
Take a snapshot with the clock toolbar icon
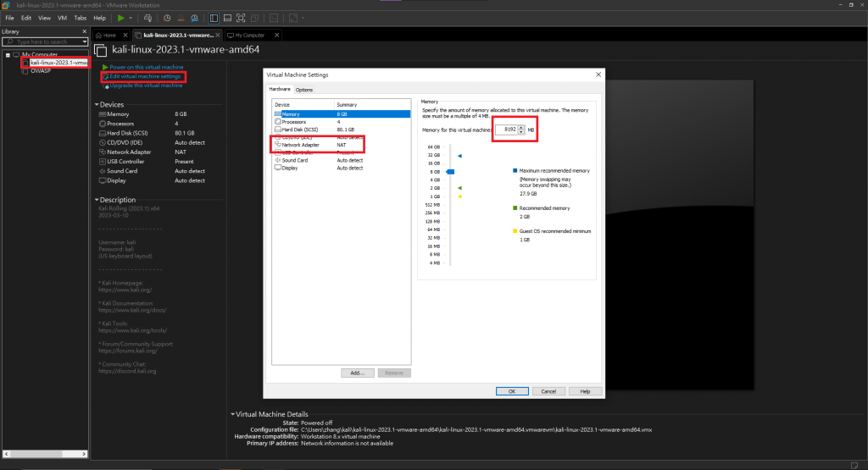click(x=167, y=19)
